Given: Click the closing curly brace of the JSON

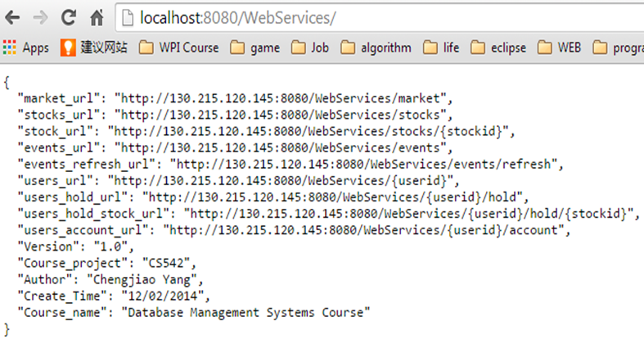Looking at the screenshot, I should pyautogui.click(x=7, y=329).
